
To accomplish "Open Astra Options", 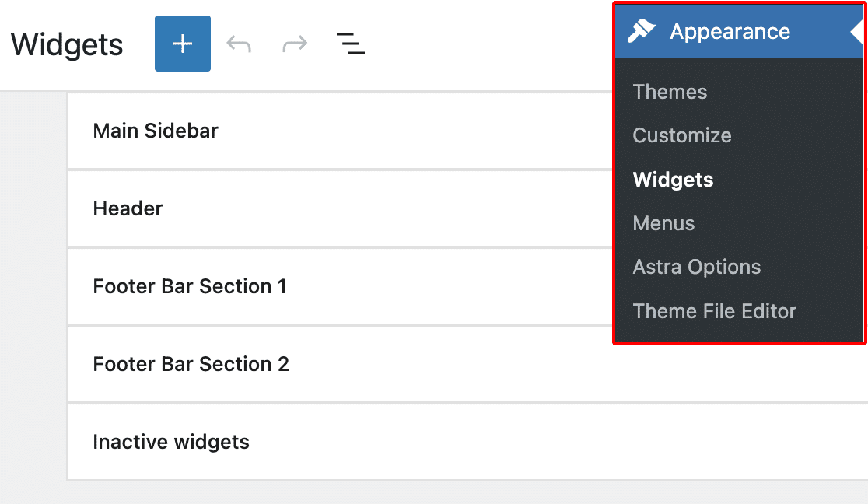I will point(696,267).
